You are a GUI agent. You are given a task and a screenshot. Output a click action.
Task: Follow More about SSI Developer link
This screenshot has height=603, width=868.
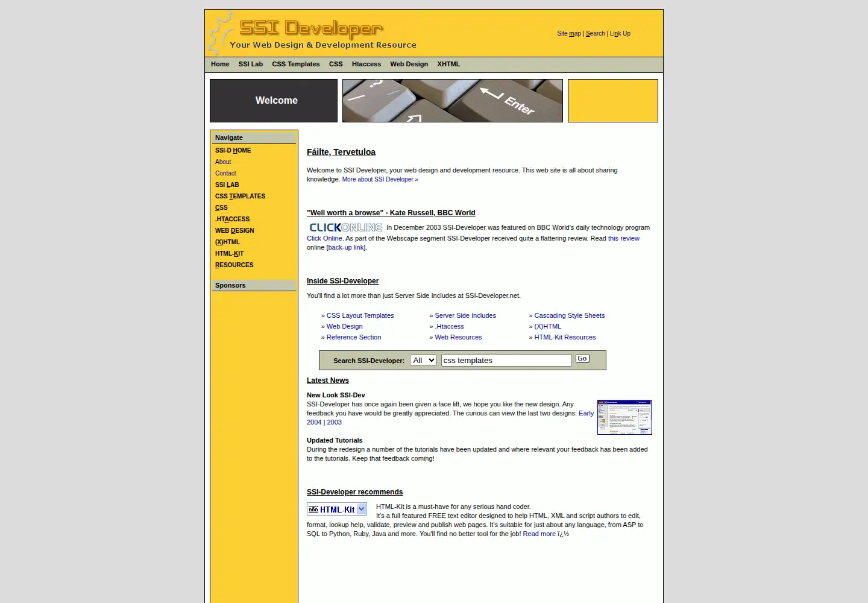point(380,180)
